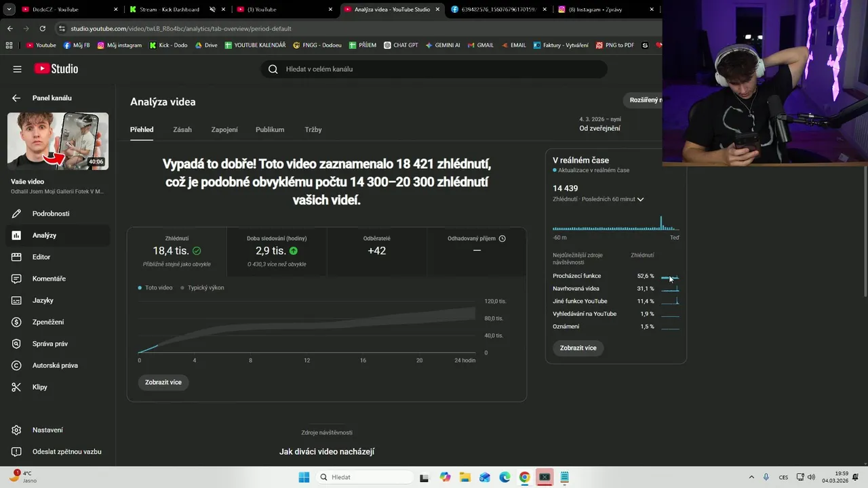Open File Explorer from the taskbar
This screenshot has width=868, height=488.
(x=465, y=477)
